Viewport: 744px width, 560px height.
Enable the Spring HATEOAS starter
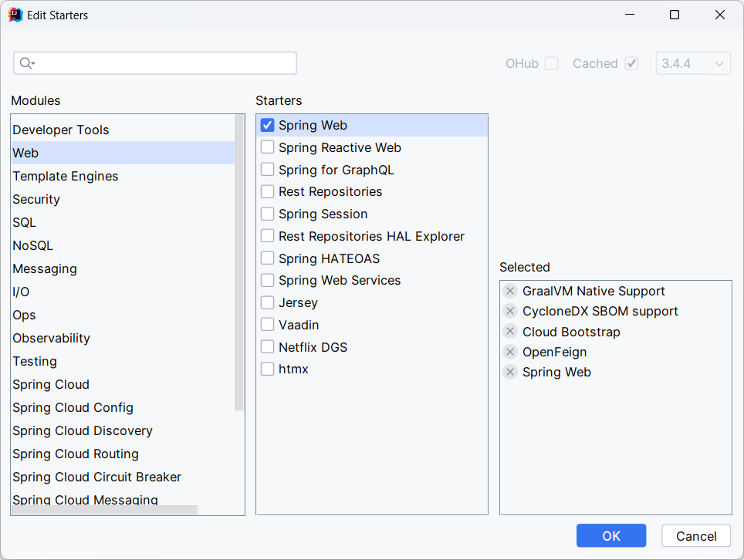(x=268, y=258)
